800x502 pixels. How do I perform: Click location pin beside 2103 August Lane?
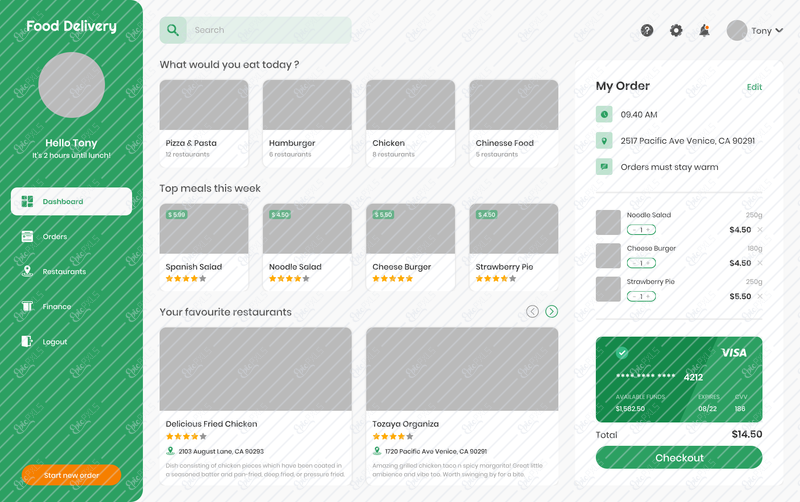tap(170, 451)
